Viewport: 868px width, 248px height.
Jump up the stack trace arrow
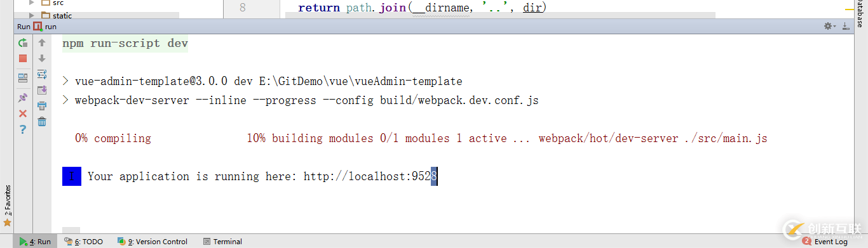pyautogui.click(x=42, y=43)
